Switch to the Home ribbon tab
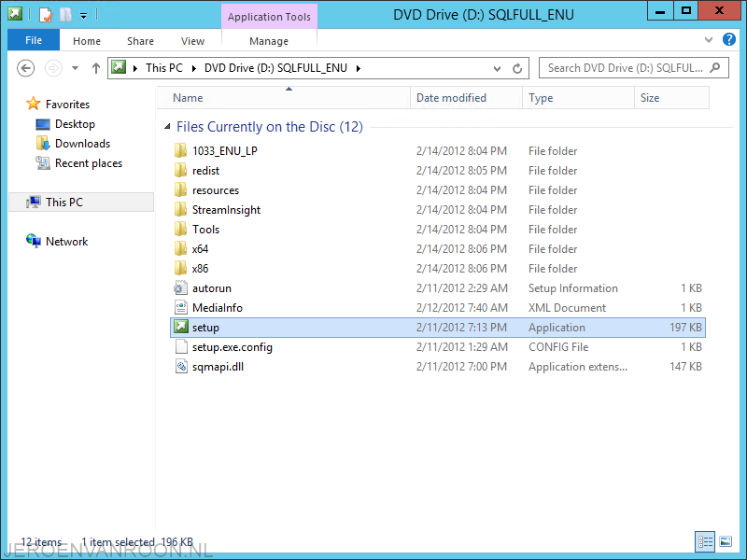747x560 pixels. tap(87, 41)
